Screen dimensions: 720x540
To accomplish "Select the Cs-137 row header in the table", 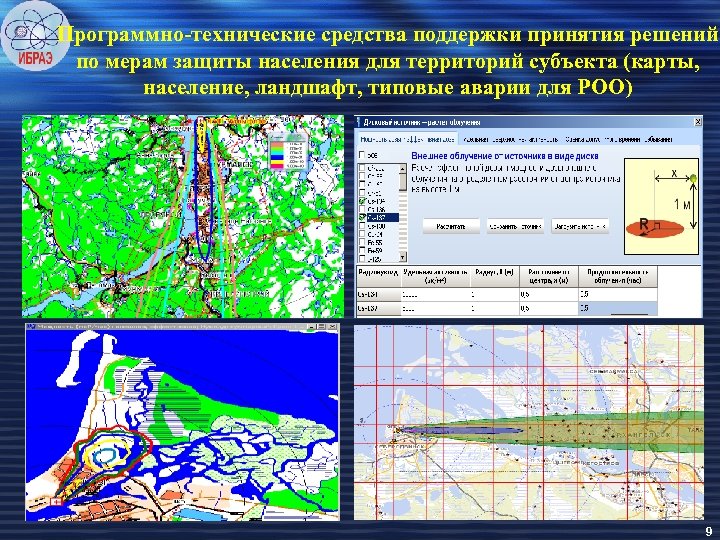I will 378,309.
